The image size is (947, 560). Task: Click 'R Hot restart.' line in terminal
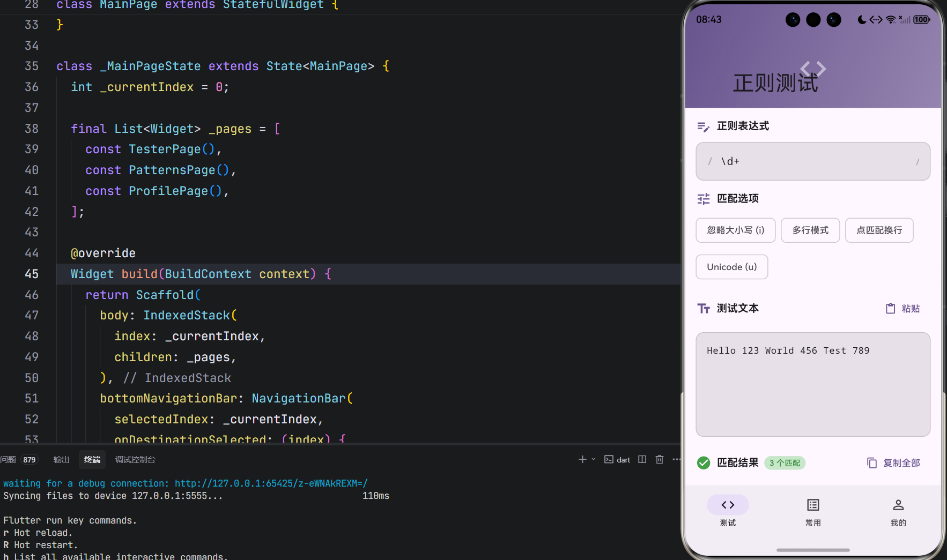(41, 545)
